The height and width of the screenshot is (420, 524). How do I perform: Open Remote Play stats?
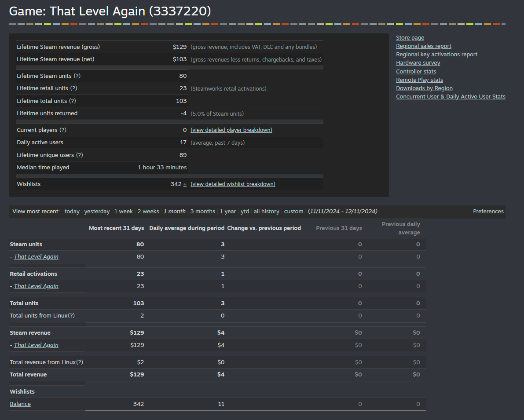click(419, 80)
